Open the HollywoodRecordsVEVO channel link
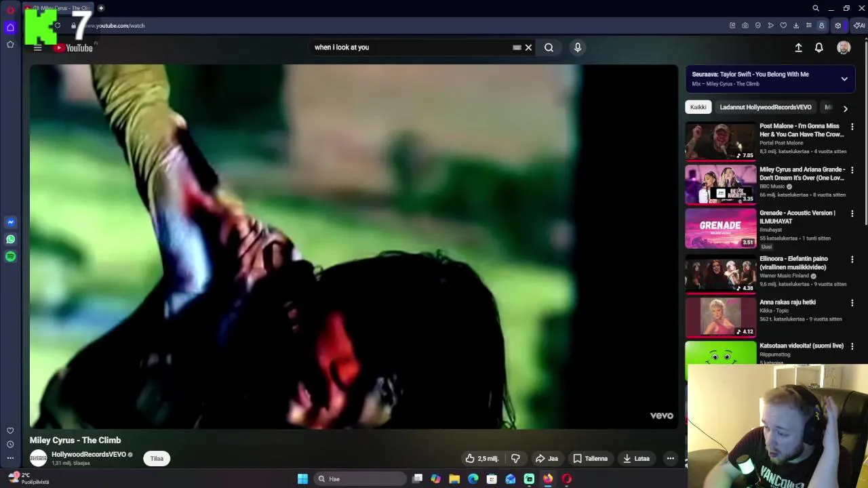Viewport: 868px width, 488px height. click(x=89, y=455)
